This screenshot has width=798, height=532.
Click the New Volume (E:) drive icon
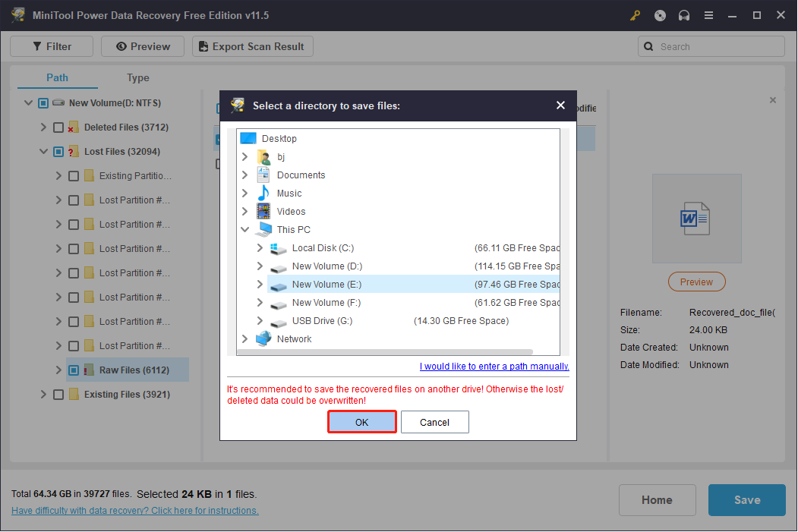tap(279, 285)
